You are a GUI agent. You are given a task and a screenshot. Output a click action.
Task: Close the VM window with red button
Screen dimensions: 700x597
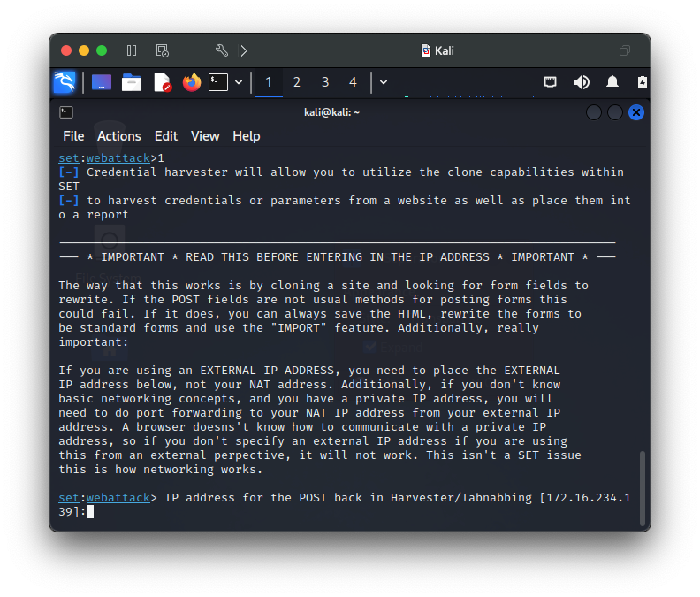[x=66, y=50]
